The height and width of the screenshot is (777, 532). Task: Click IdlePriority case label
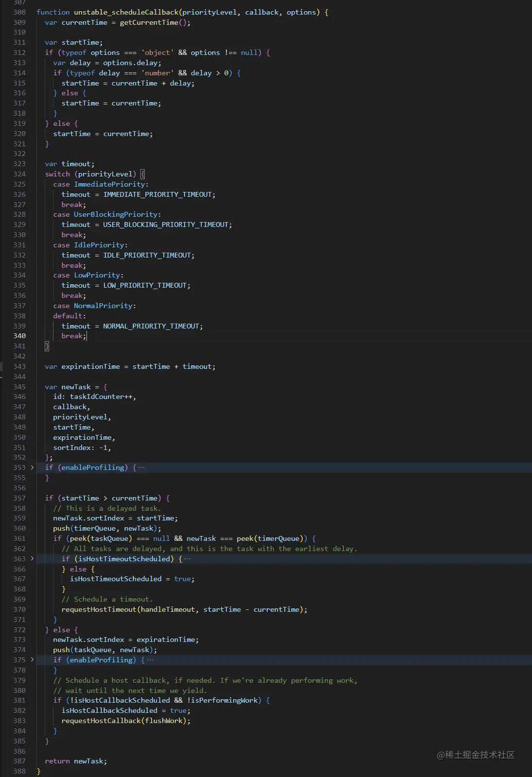click(x=99, y=245)
